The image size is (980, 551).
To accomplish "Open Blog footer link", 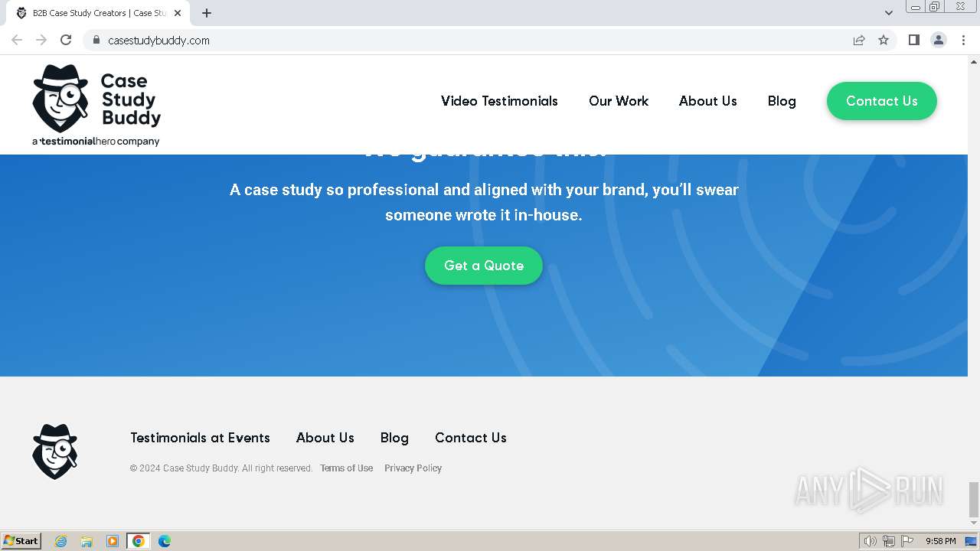I will coord(394,438).
